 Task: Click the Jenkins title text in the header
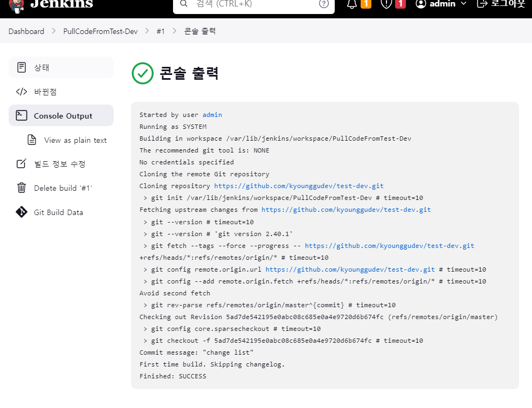tap(61, 4)
